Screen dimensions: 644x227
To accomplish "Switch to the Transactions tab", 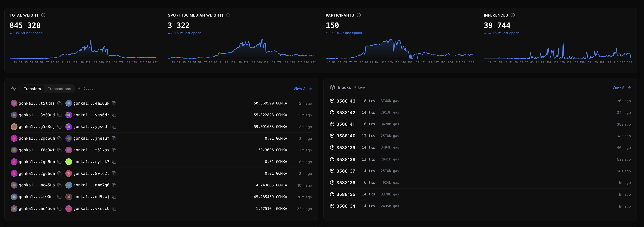I will 59,89.
